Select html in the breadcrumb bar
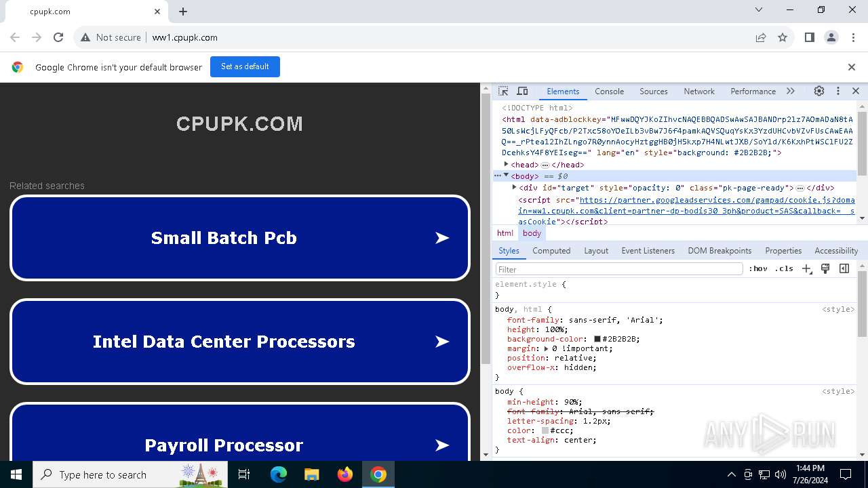 pos(505,233)
